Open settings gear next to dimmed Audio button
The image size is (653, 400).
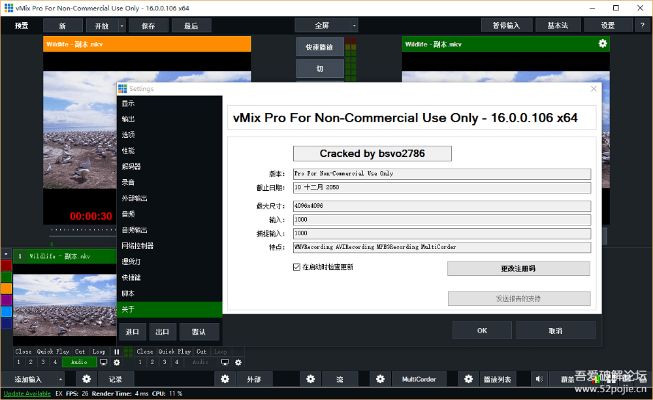tap(238, 362)
